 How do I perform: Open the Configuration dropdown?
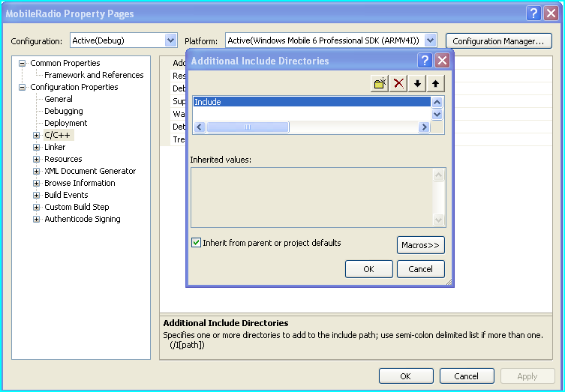click(170, 40)
